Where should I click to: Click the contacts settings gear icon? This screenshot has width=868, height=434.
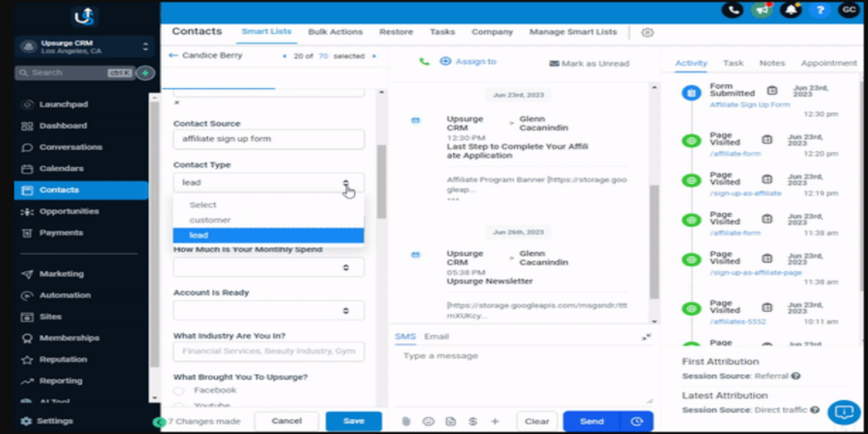[x=647, y=32]
